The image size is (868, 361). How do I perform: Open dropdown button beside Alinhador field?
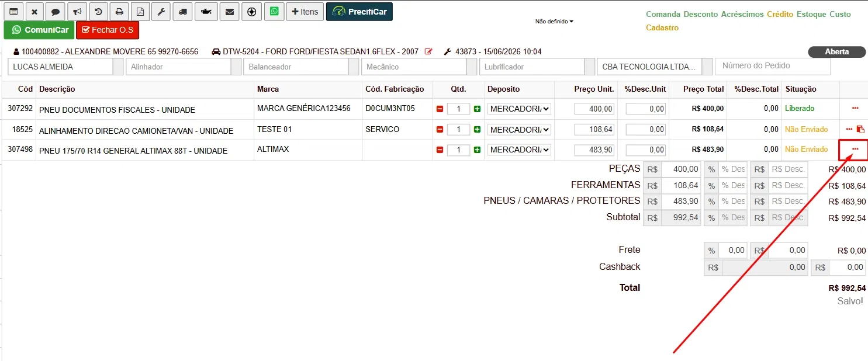tap(236, 67)
